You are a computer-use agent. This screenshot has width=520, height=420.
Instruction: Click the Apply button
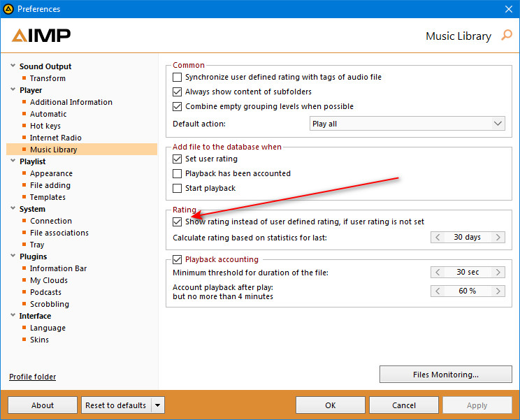(x=477, y=405)
